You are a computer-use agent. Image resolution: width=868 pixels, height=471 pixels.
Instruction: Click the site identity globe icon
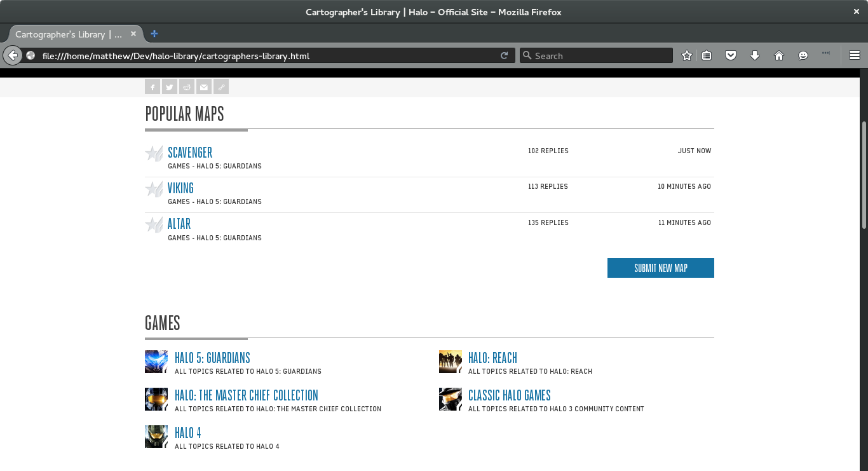tap(31, 55)
